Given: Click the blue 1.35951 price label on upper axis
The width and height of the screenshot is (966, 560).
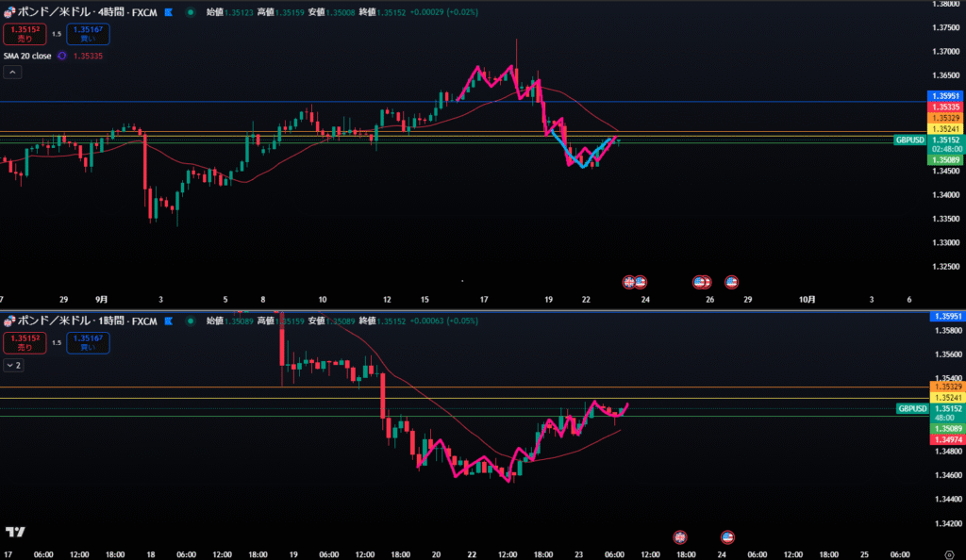Looking at the screenshot, I should pyautogui.click(x=944, y=96).
